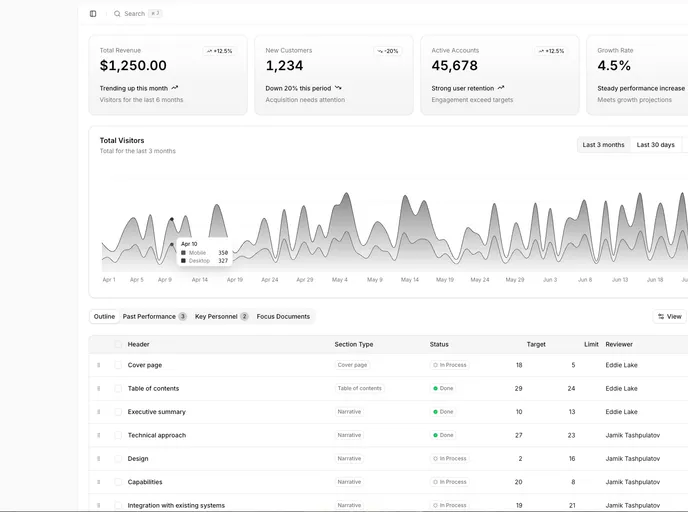The height and width of the screenshot is (512, 688).
Task: Open the View columns dropdown
Action: [x=669, y=316]
